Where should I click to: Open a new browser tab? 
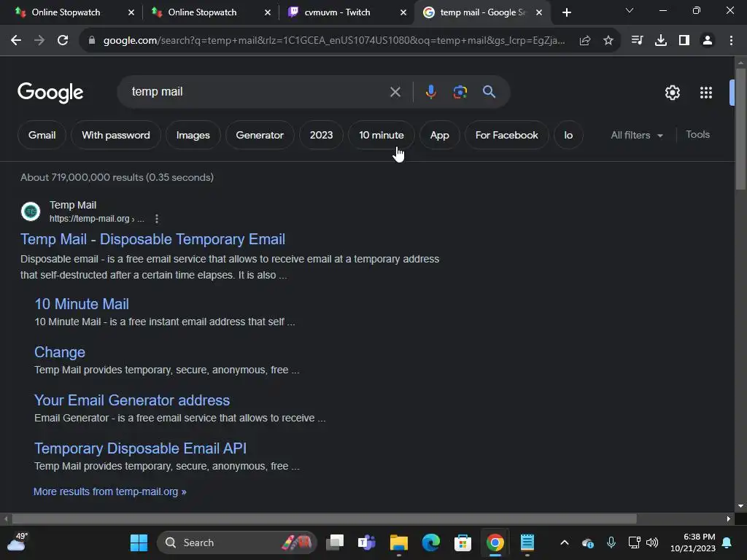coord(566,12)
